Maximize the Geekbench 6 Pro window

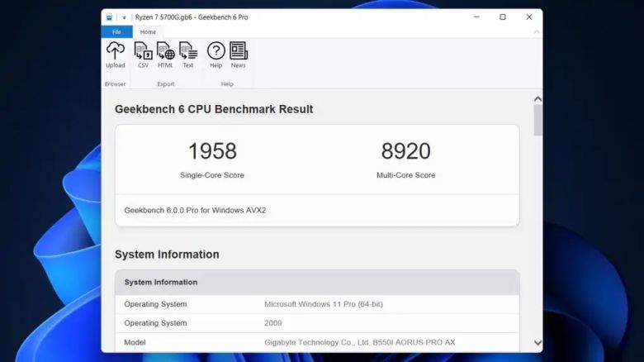(x=503, y=17)
